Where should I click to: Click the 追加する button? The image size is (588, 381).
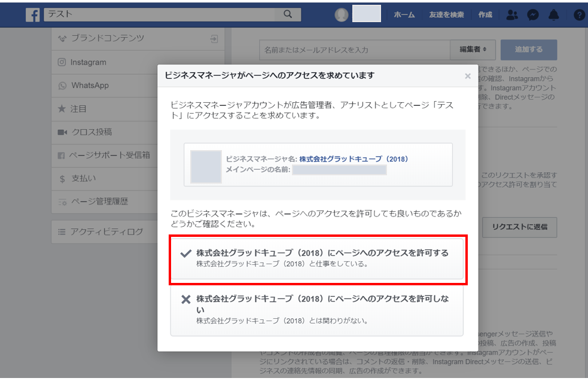[529, 50]
